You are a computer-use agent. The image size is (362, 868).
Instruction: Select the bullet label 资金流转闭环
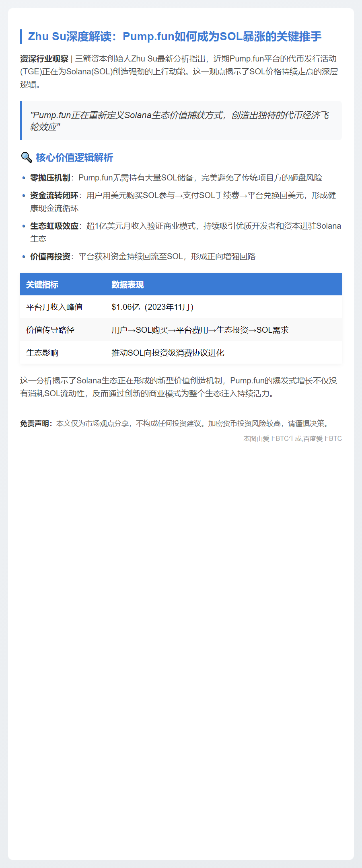pos(54,195)
